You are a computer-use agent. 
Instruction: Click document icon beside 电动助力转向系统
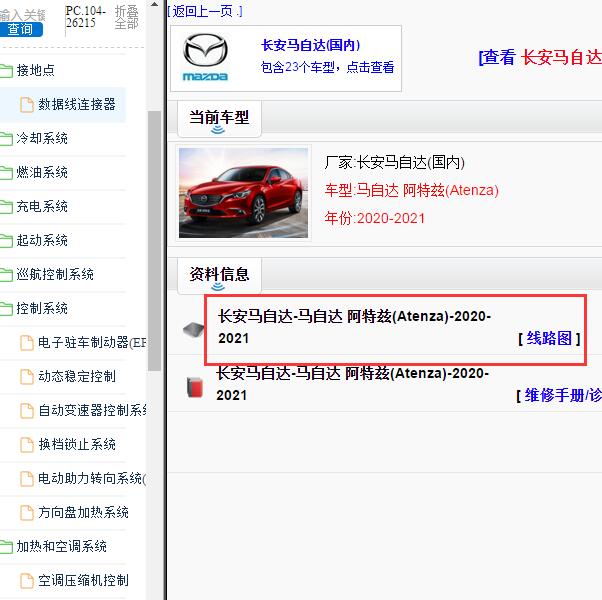[x=27, y=479]
